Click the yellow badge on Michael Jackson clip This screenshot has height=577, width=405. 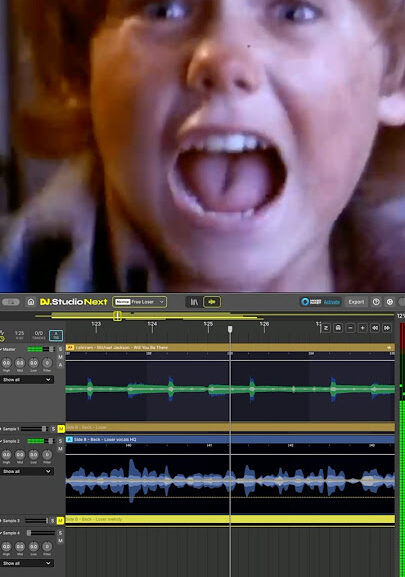pyautogui.click(x=70, y=347)
